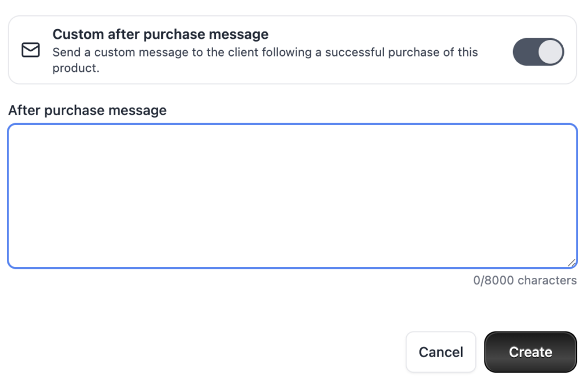This screenshot has height=392, width=585.
Task: Click the white knob of the toggle switch
Action: (551, 52)
